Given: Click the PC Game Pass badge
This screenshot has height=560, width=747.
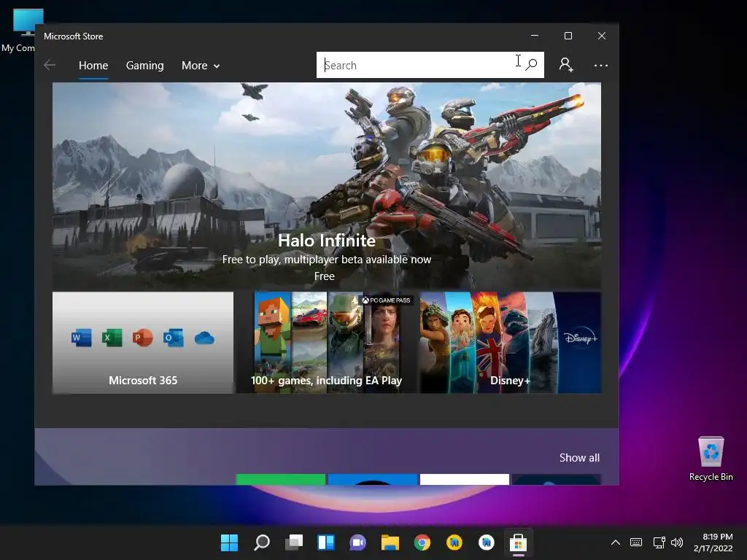Looking at the screenshot, I should pos(387,300).
